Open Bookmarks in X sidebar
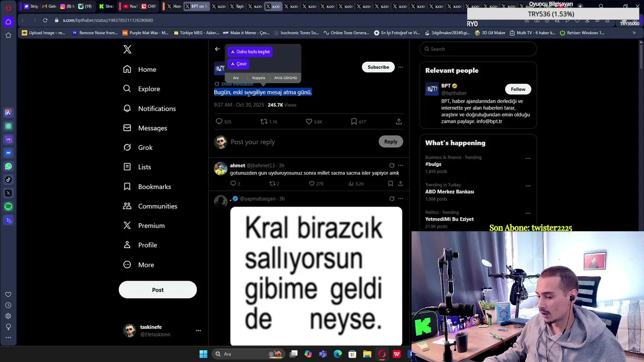 (x=147, y=187)
